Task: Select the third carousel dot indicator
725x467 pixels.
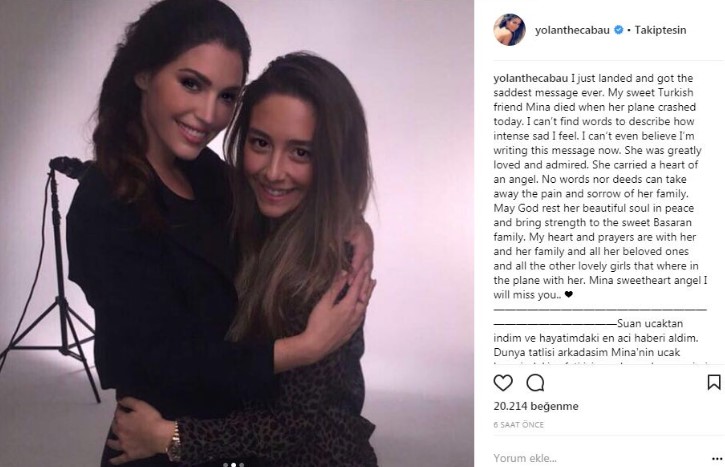Action: click(x=242, y=465)
